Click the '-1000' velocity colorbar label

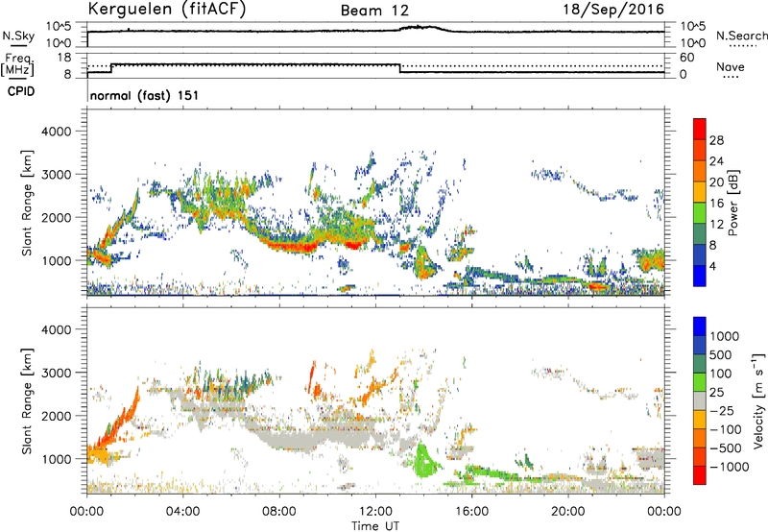(730, 467)
